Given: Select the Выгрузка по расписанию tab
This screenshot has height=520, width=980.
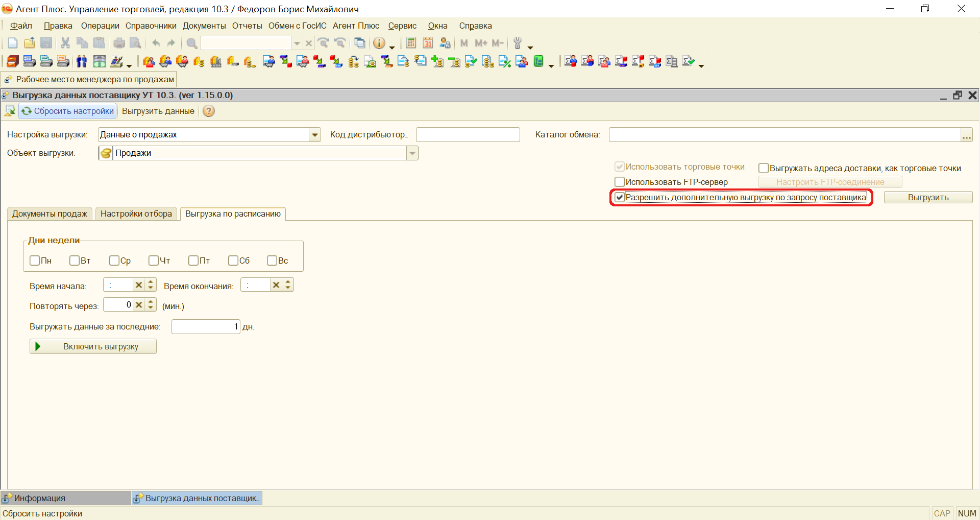Looking at the screenshot, I should 233,214.
